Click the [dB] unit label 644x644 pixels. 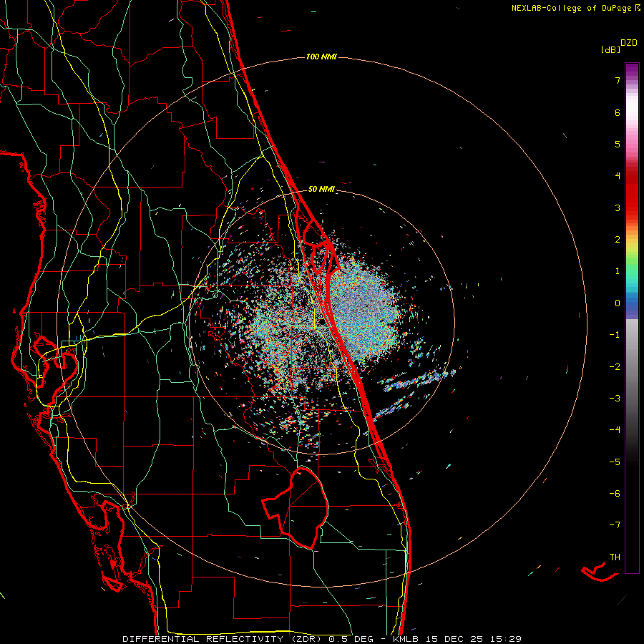coord(610,49)
